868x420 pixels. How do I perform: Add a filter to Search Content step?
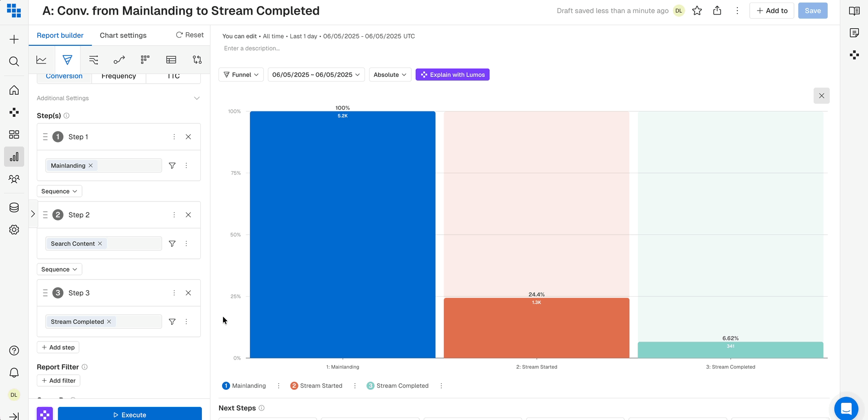pyautogui.click(x=172, y=244)
